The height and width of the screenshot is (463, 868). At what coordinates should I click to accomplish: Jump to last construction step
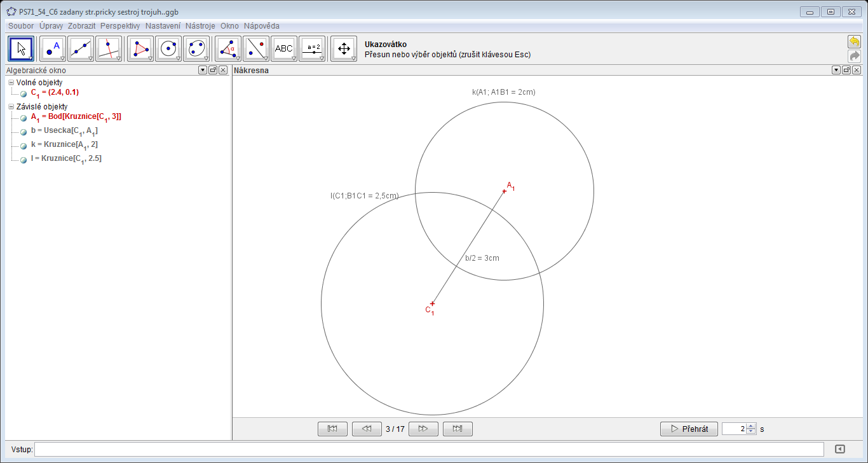458,429
